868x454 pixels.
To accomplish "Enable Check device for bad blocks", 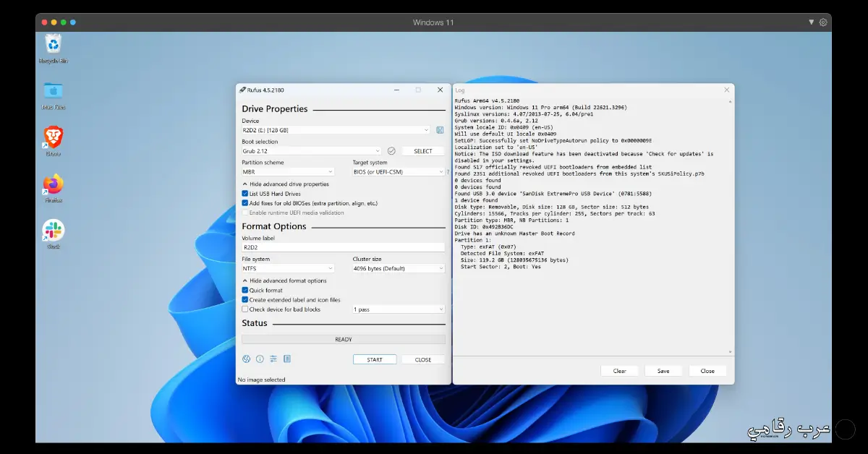I will click(245, 309).
